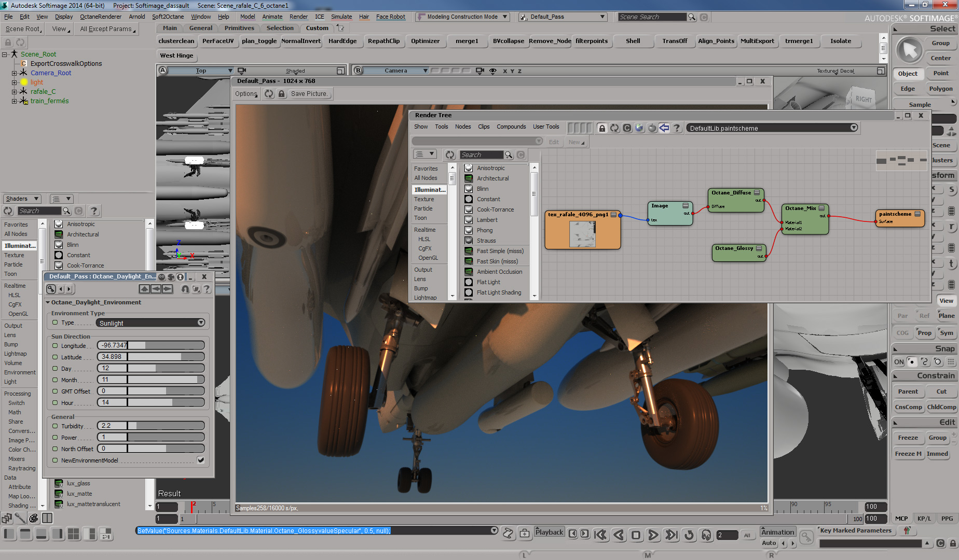
Task: Click the key icon beside Animation
Action: coord(806,537)
